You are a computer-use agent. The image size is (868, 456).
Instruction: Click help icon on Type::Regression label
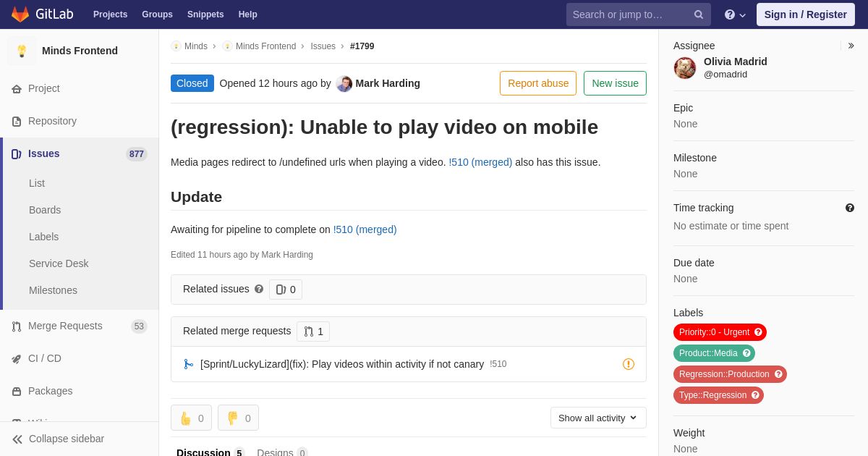pos(755,395)
